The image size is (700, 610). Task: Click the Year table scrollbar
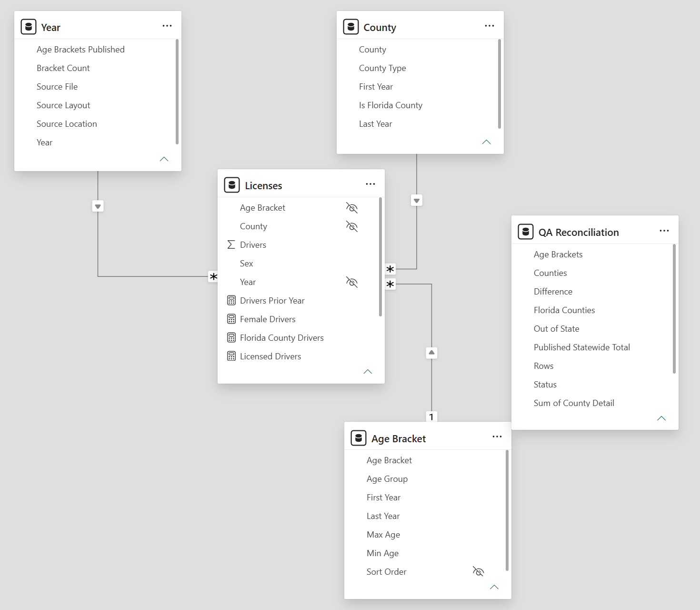pos(177,91)
